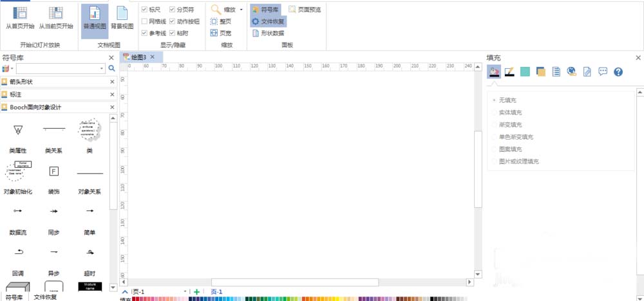Open the text document properties icon

556,72
